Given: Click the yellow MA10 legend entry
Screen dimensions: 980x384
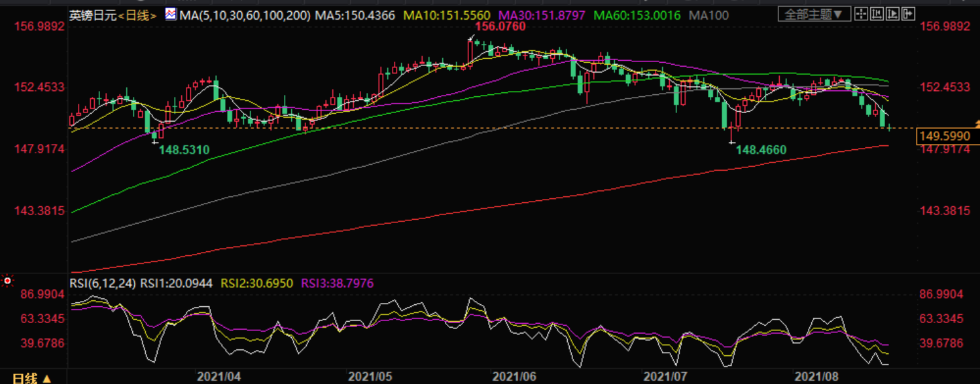Looking at the screenshot, I should click(x=446, y=14).
